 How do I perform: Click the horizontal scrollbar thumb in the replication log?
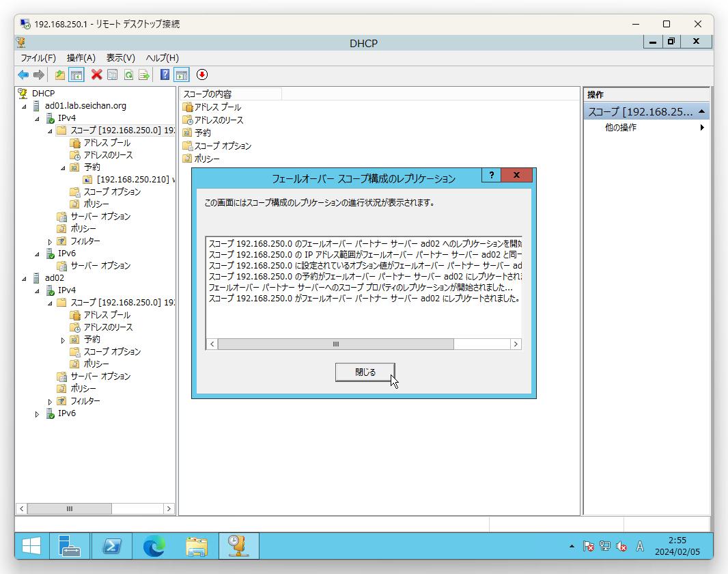[x=336, y=344]
